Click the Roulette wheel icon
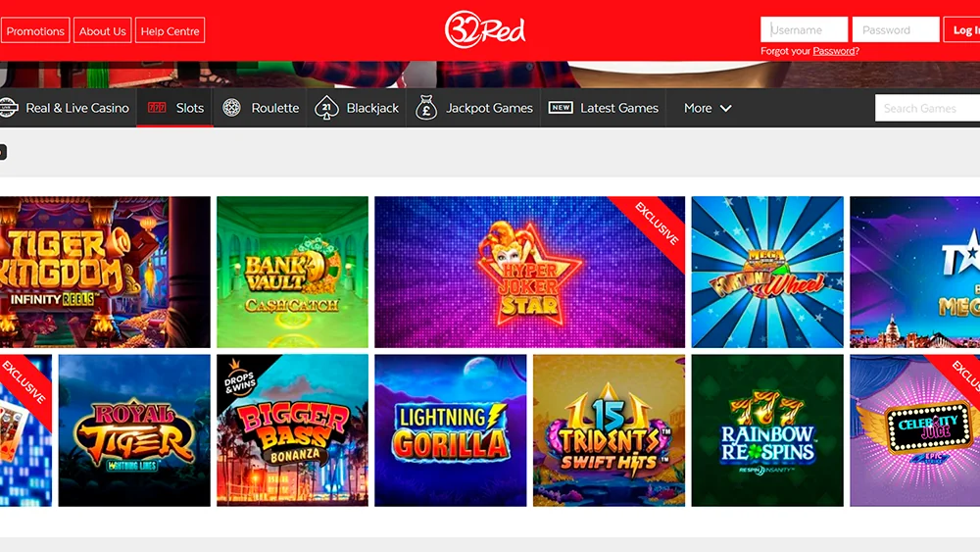 coord(231,108)
